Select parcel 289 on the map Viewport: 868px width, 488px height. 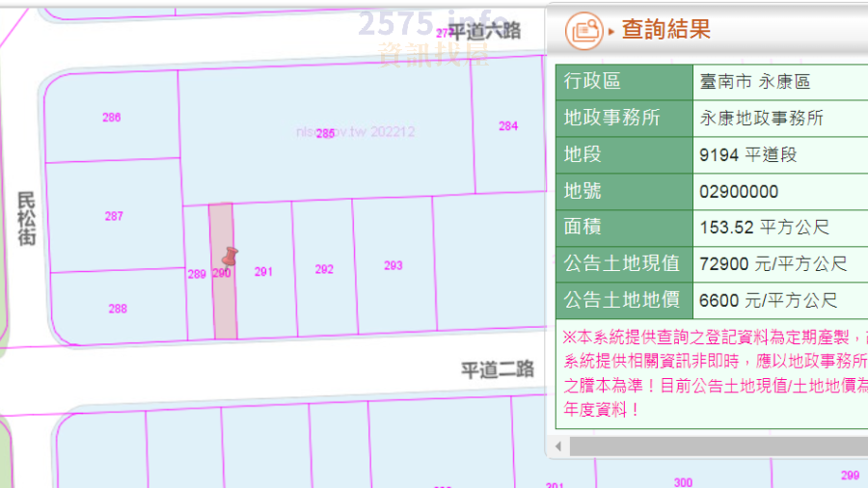click(x=197, y=275)
